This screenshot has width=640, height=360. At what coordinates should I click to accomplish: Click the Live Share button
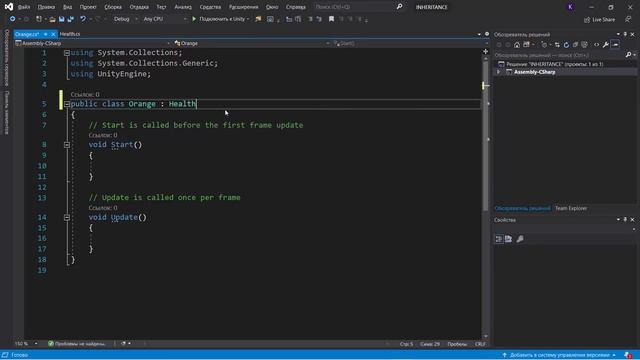[599, 20]
